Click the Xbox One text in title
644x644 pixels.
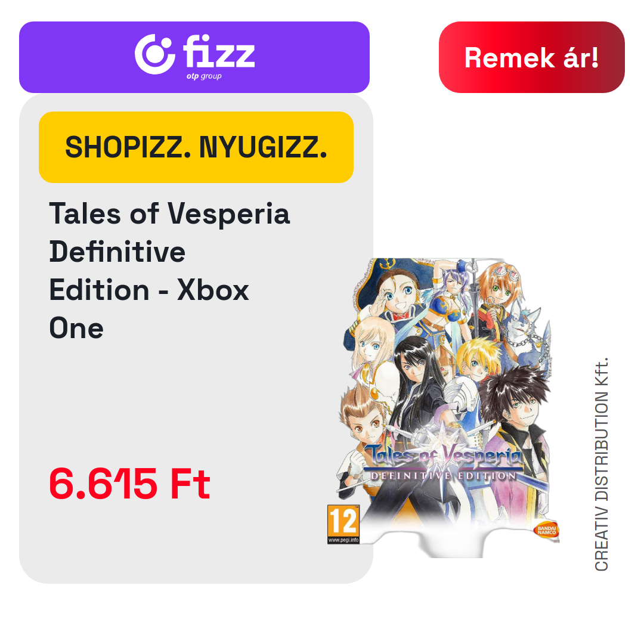tap(149, 309)
